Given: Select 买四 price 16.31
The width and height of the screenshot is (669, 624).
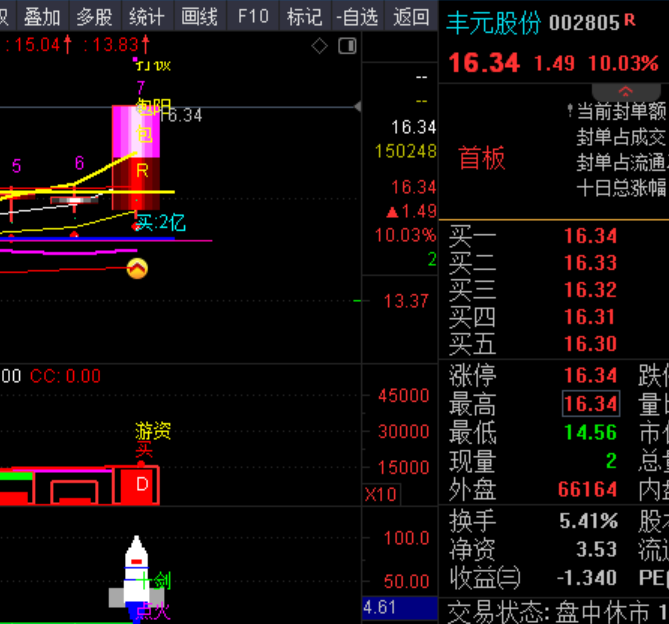Looking at the screenshot, I should tap(590, 317).
